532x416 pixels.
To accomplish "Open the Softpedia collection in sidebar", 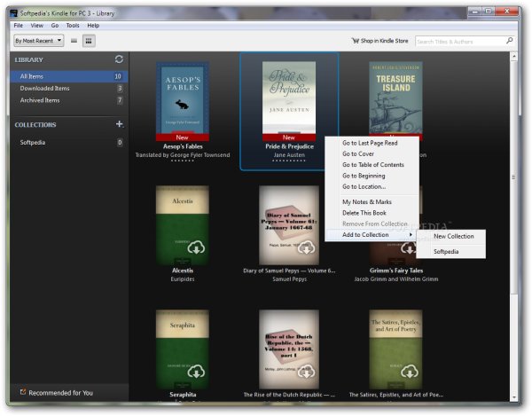I will coord(35,143).
